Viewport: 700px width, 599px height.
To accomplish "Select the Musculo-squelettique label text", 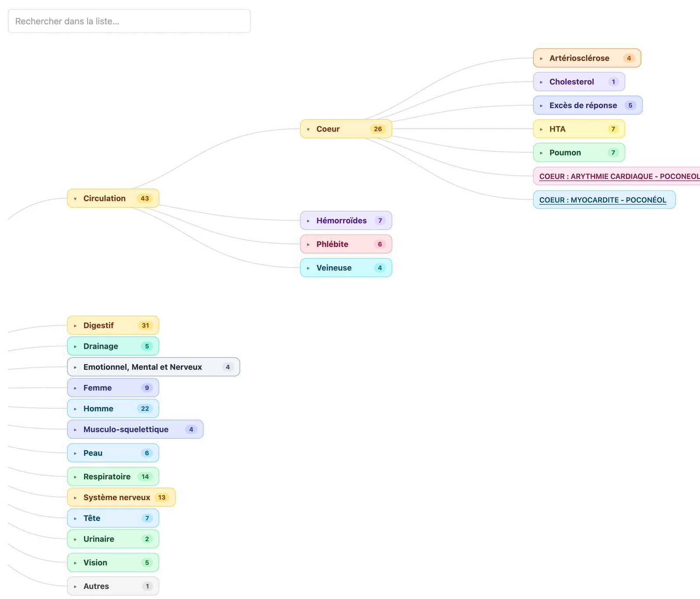I will 126,429.
